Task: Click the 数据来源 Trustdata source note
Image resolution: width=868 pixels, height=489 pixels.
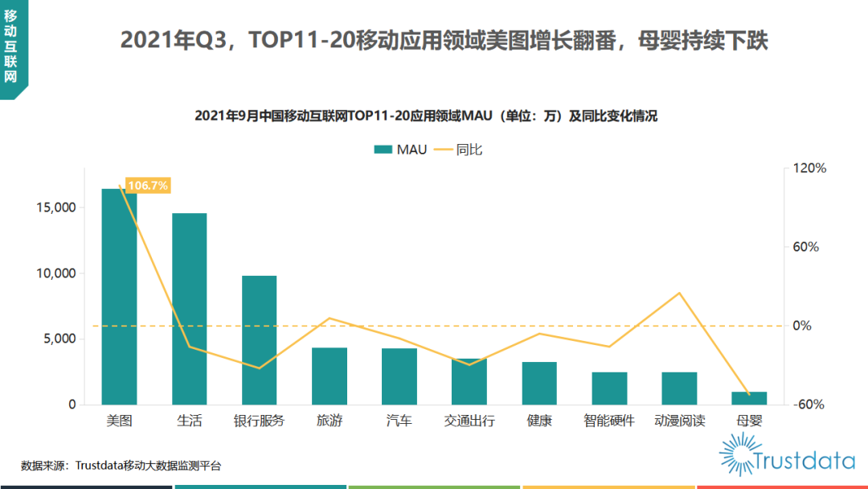Action: tap(121, 465)
